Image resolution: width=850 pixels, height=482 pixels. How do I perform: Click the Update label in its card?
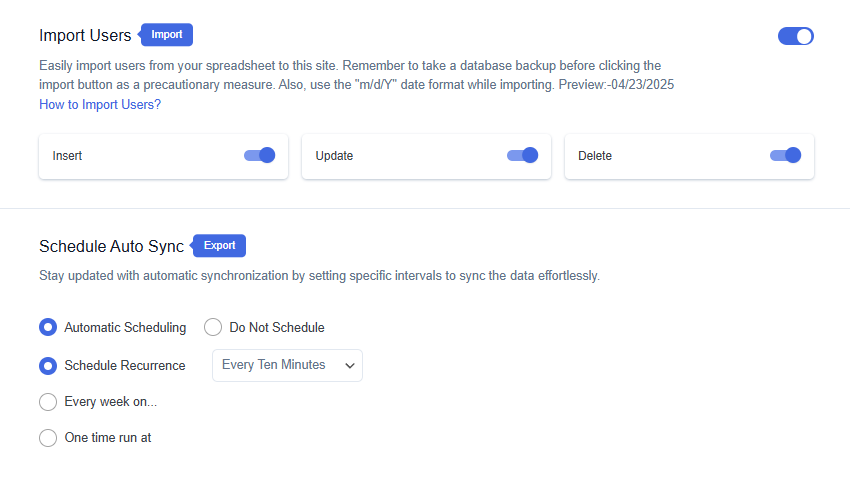(334, 156)
